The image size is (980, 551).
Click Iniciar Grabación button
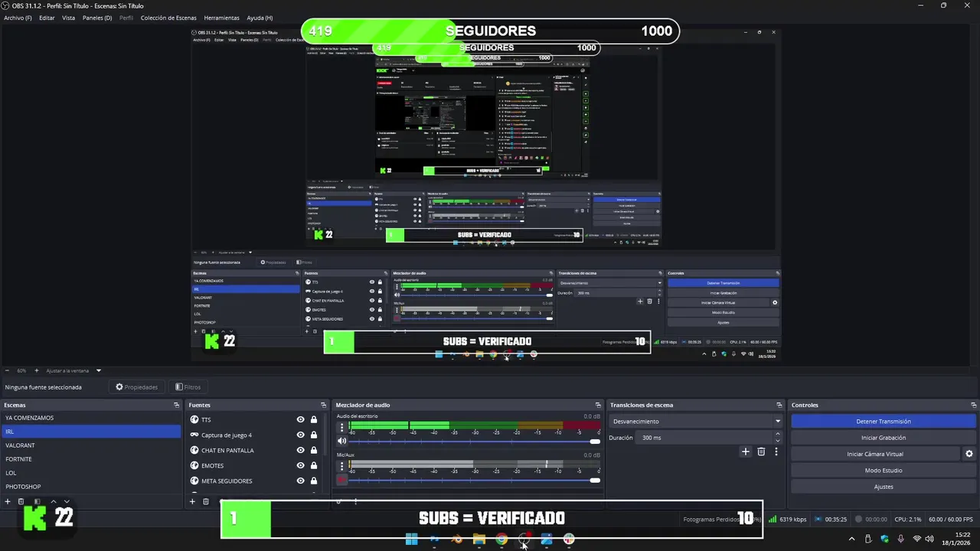tap(884, 438)
